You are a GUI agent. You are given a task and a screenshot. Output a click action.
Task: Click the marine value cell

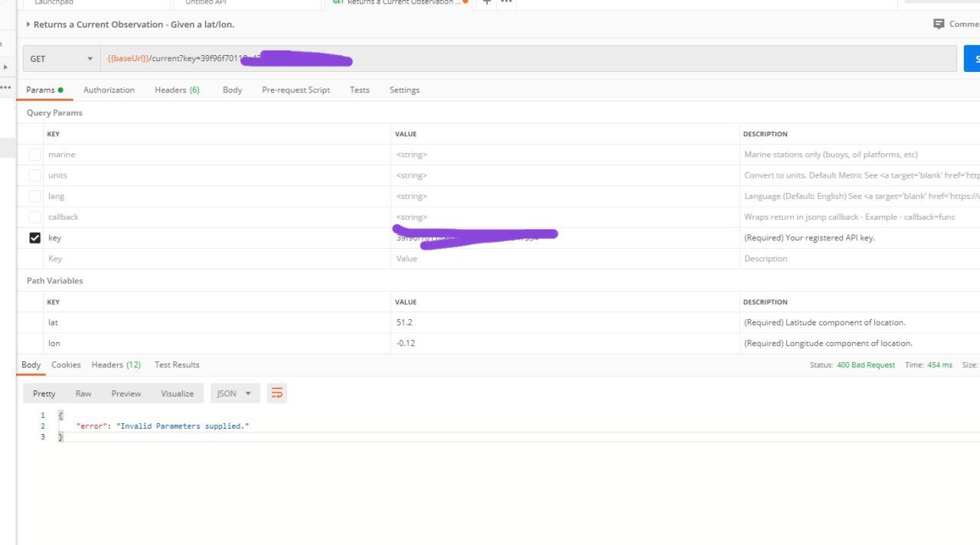pyautogui.click(x=565, y=155)
